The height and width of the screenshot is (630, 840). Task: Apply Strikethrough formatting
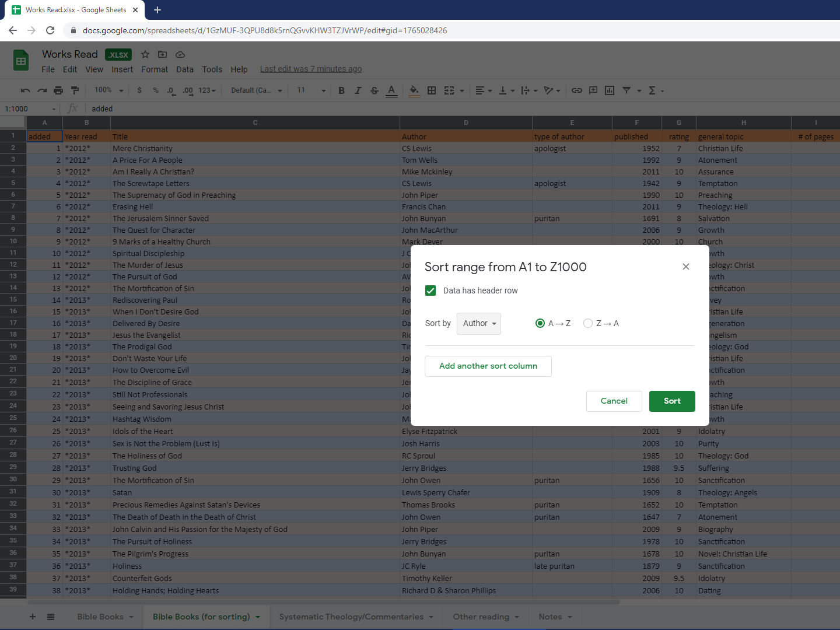[374, 90]
